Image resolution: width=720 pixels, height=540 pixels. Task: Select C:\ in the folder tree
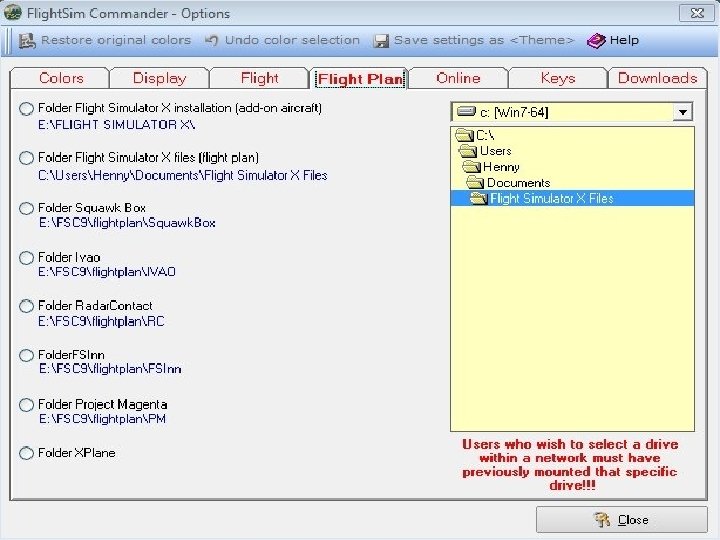(485, 135)
